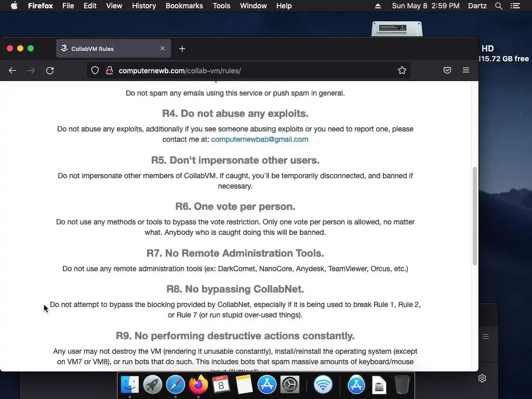Open the Tools menu

(x=221, y=6)
